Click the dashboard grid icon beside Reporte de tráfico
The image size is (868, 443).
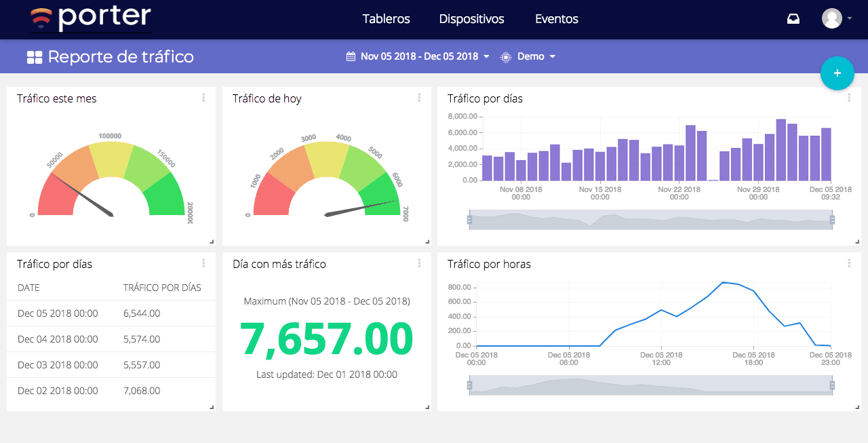click(x=35, y=57)
